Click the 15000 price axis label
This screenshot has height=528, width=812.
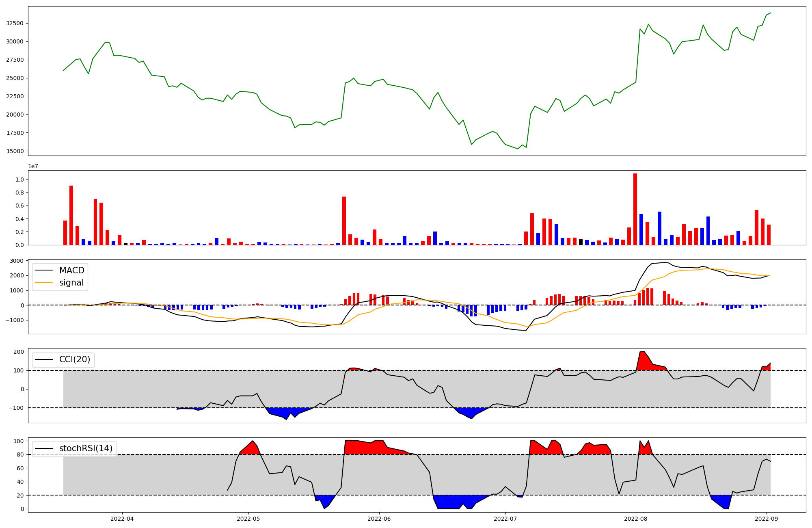click(15, 151)
